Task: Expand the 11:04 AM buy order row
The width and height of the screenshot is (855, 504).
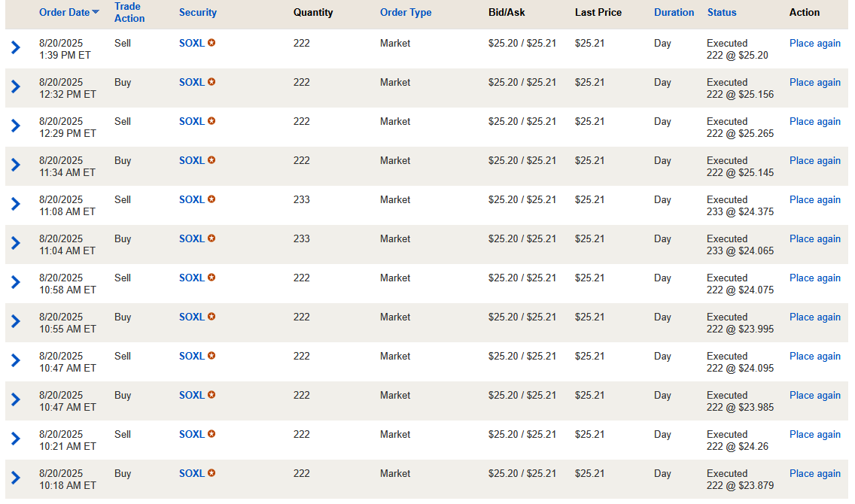Action: 16,244
